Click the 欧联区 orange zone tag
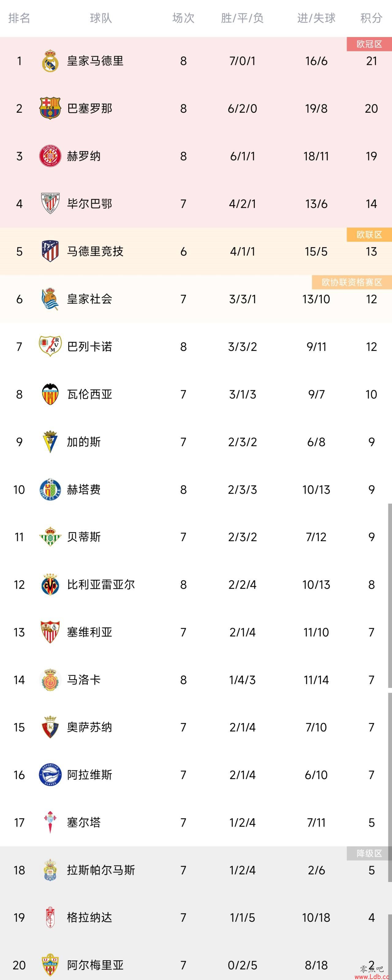 369,235
